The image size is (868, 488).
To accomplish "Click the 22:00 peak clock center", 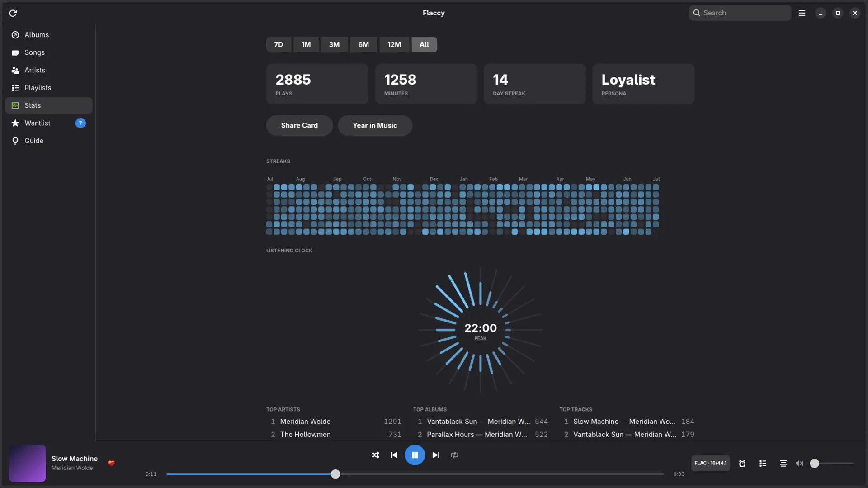I will [481, 328].
